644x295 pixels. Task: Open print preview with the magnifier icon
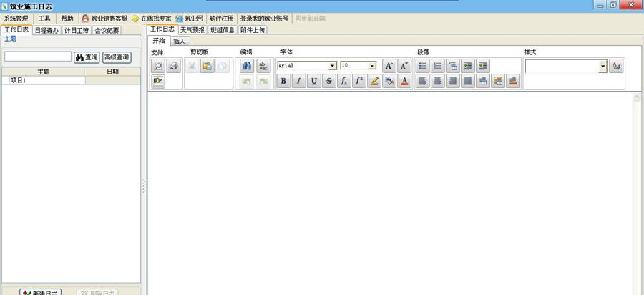(x=158, y=66)
